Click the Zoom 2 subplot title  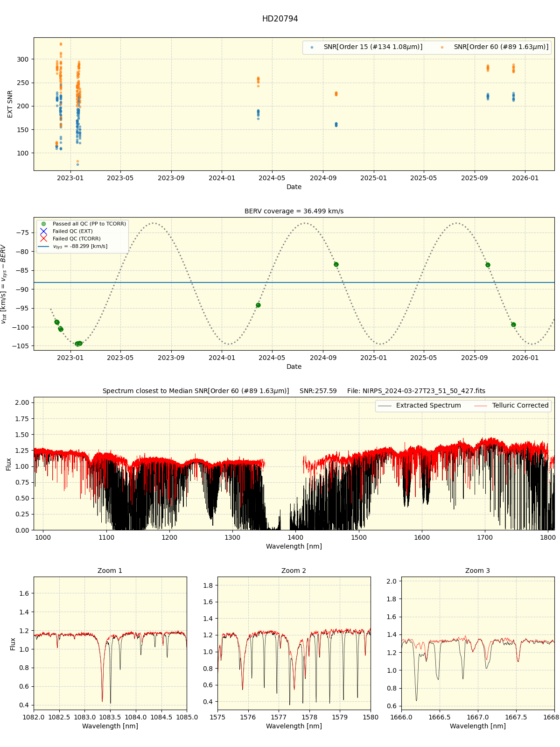[x=294, y=571]
